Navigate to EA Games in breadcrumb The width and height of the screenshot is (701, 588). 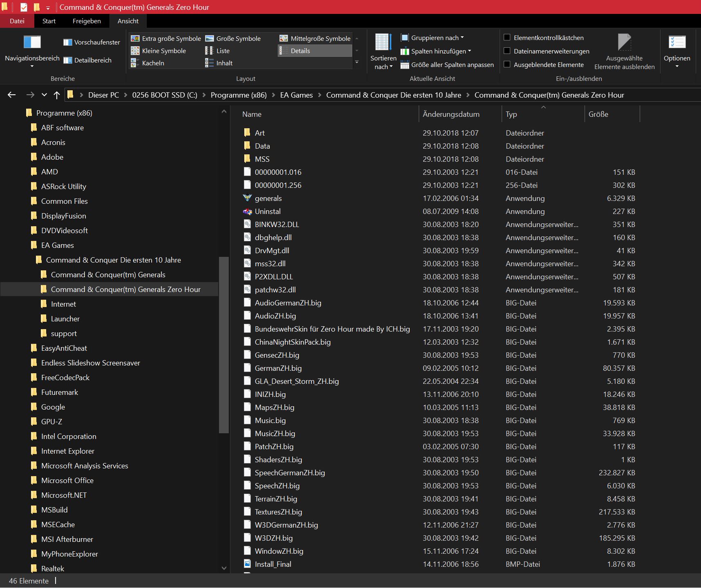pyautogui.click(x=296, y=95)
